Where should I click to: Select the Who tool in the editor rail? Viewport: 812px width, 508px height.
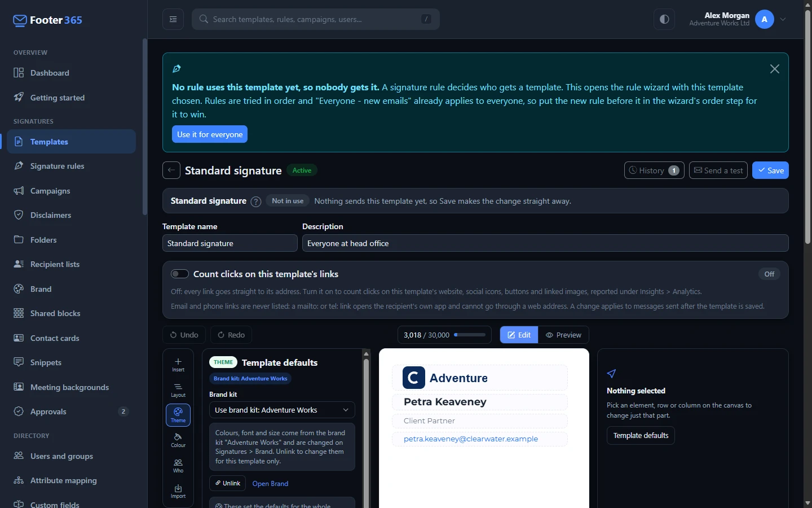[178, 466]
